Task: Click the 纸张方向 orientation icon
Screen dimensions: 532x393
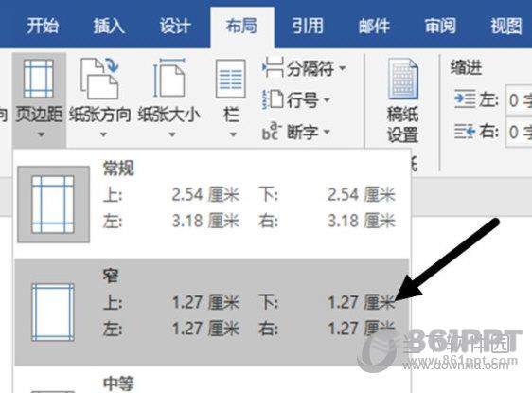Action: coord(99,79)
